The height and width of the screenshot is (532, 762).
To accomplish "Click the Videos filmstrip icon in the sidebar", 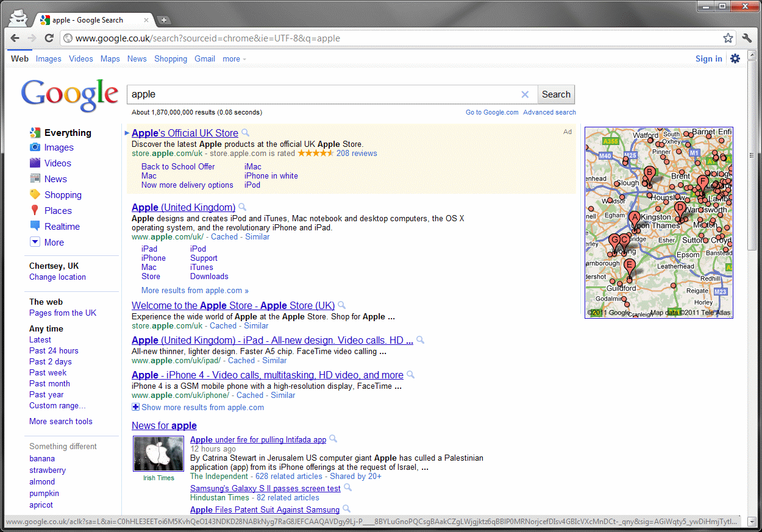I will click(35, 163).
